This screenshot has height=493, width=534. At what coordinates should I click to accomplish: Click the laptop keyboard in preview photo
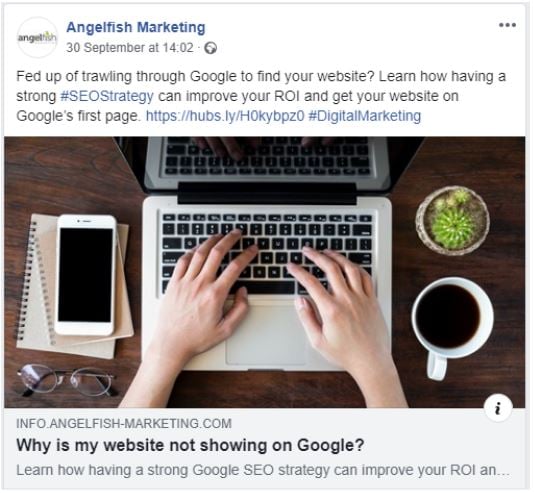point(267,254)
